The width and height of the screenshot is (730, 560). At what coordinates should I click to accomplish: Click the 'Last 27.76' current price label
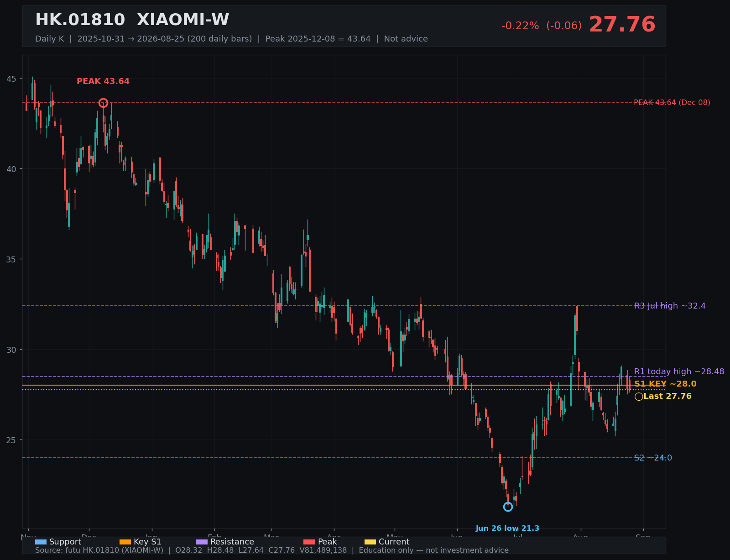pos(667,396)
